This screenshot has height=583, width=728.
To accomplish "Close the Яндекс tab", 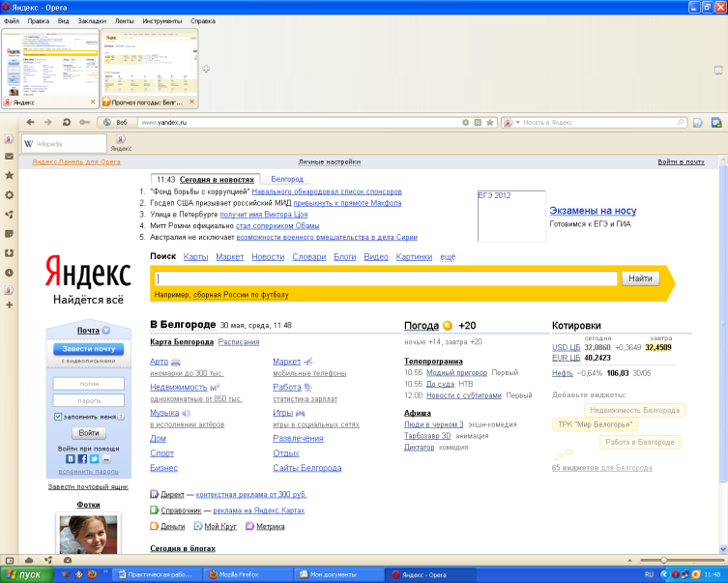I will coord(93,102).
